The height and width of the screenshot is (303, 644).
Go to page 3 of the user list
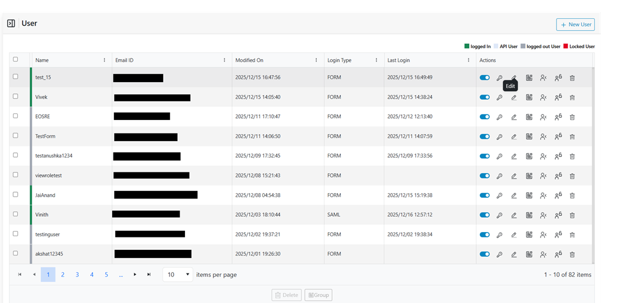click(x=77, y=275)
